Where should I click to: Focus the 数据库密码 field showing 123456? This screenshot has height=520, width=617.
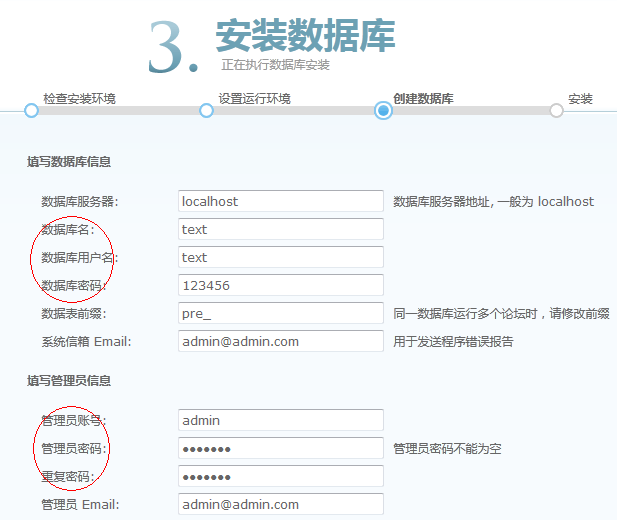(280, 285)
